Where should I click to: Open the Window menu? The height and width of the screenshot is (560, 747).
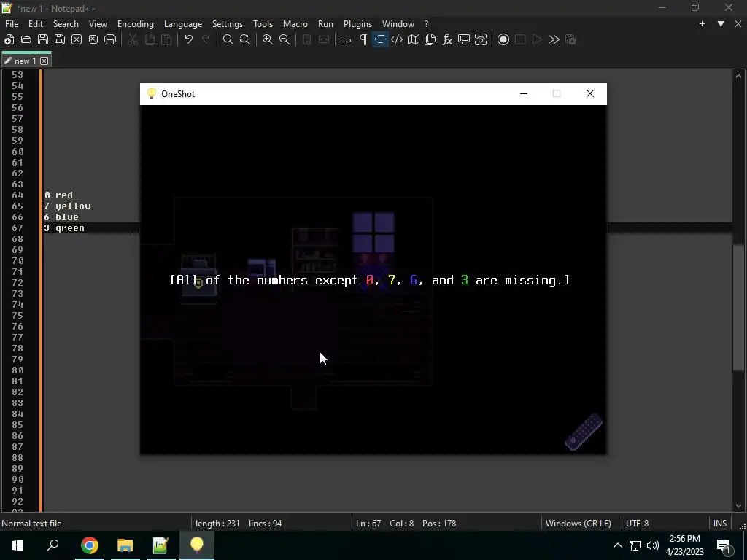[x=398, y=24]
